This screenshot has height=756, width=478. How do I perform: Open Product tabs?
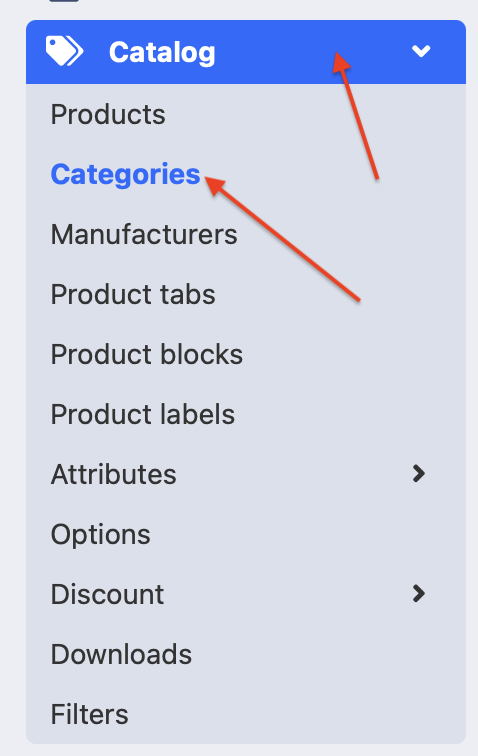(x=133, y=294)
